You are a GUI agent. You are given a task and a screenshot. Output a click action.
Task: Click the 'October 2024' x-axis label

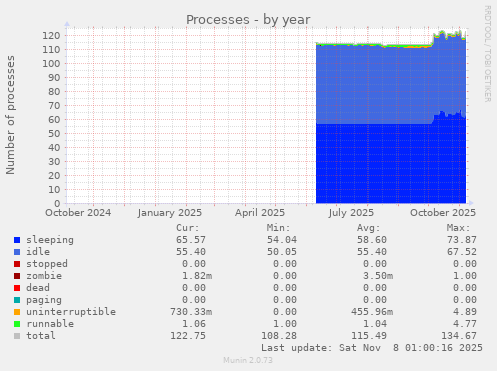[78, 213]
